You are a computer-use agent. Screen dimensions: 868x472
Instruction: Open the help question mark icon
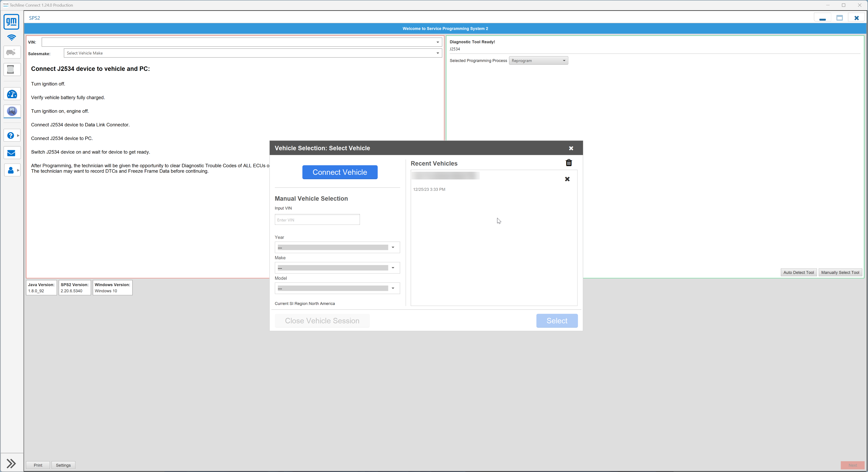point(10,135)
